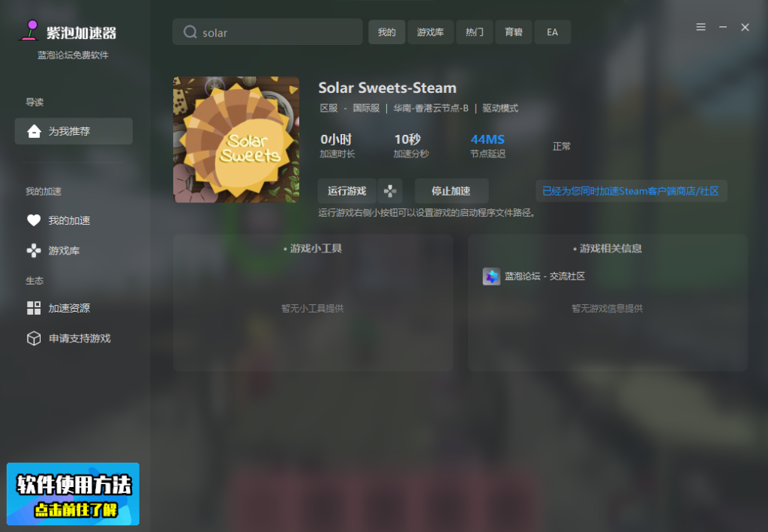768x532 pixels.
Task: Click the 0小时 acceleration duration value
Action: [x=336, y=139]
